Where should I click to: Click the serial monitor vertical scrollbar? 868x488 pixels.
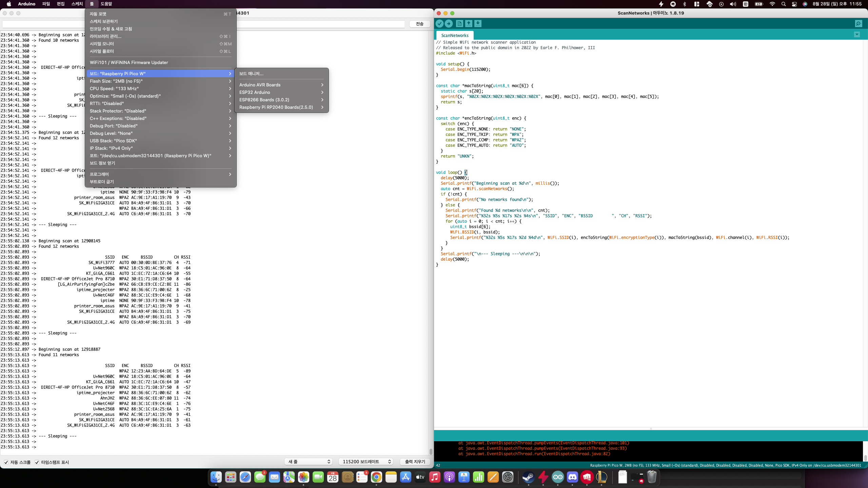[x=431, y=451]
